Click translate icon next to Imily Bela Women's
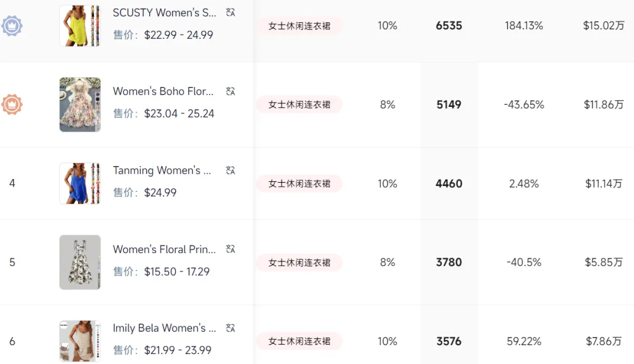634x364 pixels. [231, 328]
